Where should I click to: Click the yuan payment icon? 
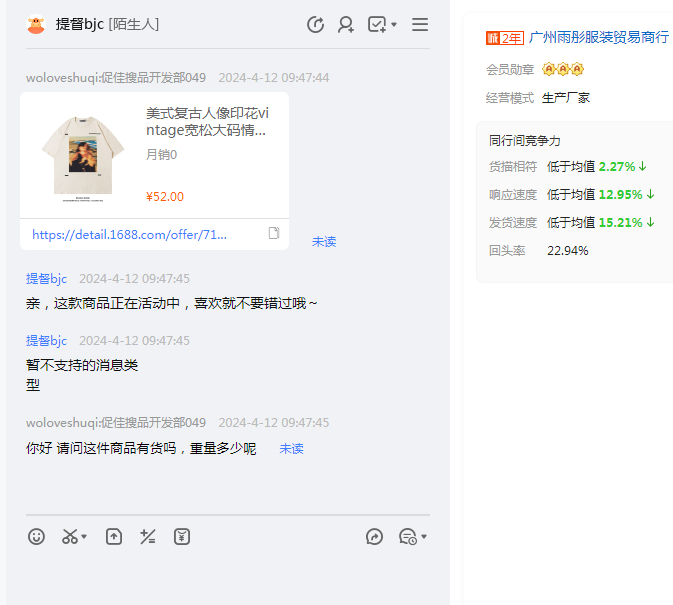point(181,537)
